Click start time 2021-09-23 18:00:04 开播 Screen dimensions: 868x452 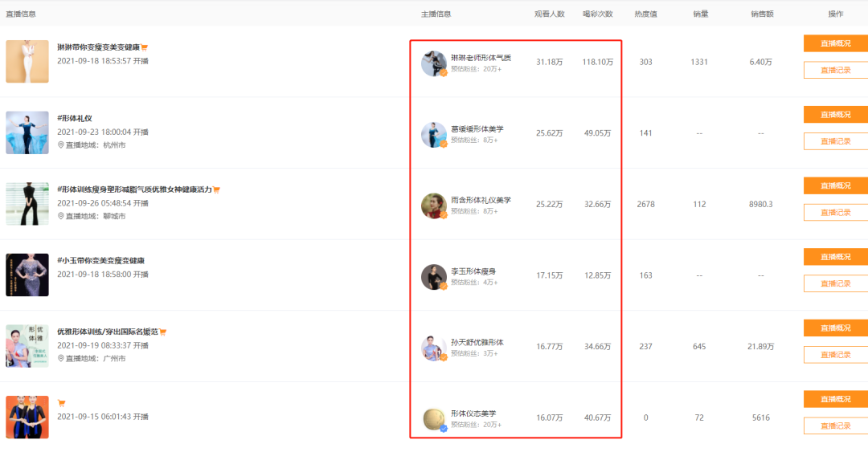pos(103,132)
